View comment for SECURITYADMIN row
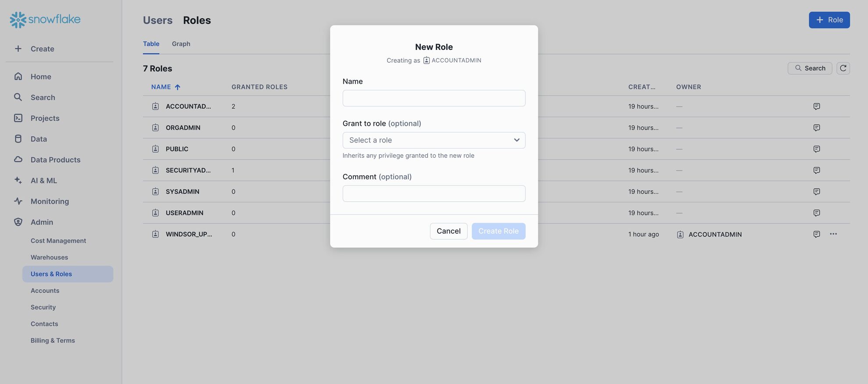 coord(816,170)
